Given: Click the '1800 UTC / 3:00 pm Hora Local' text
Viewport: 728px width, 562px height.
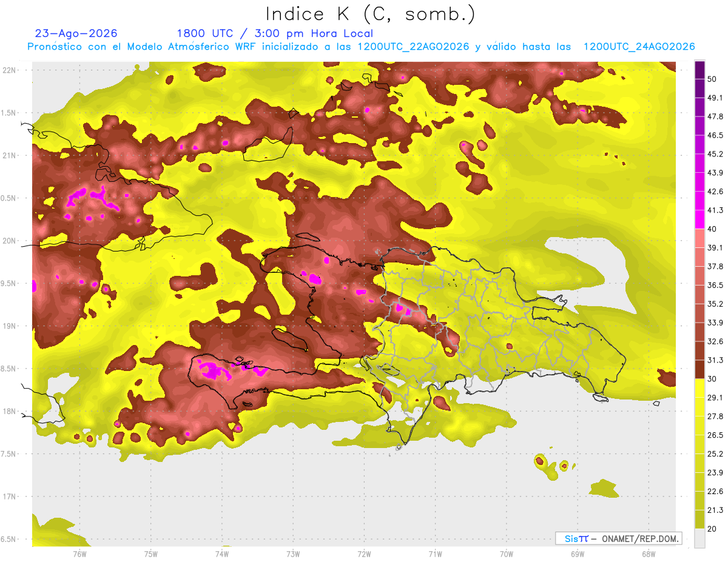Looking at the screenshot, I should [x=275, y=33].
